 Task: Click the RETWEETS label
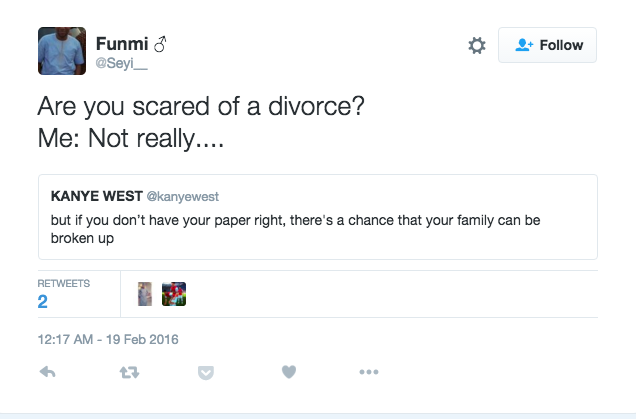pos(63,284)
